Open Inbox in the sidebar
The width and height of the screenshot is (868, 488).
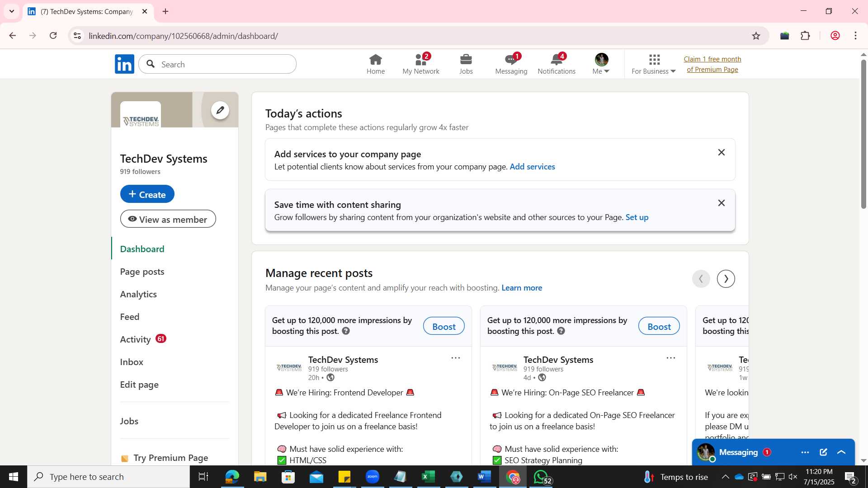(132, 362)
